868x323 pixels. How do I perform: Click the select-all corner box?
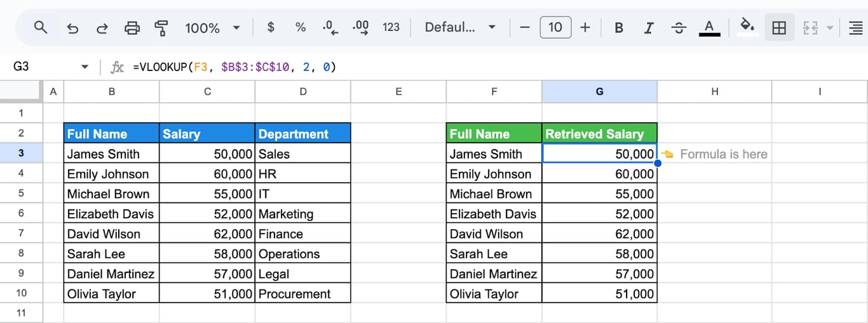(x=21, y=91)
